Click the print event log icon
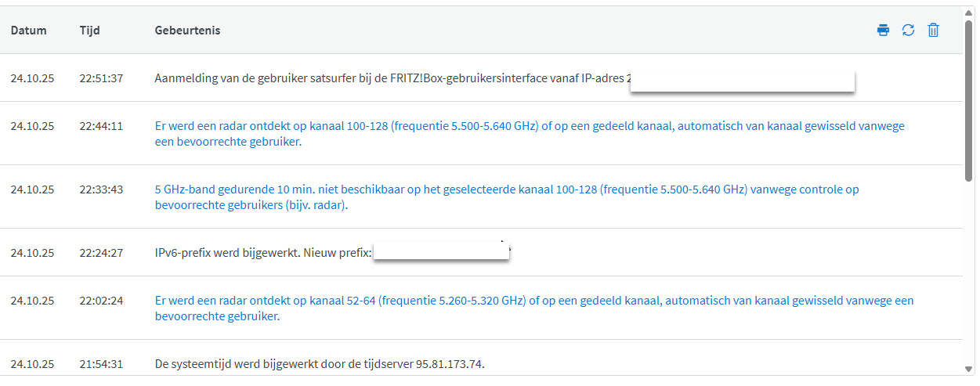 [x=883, y=31]
